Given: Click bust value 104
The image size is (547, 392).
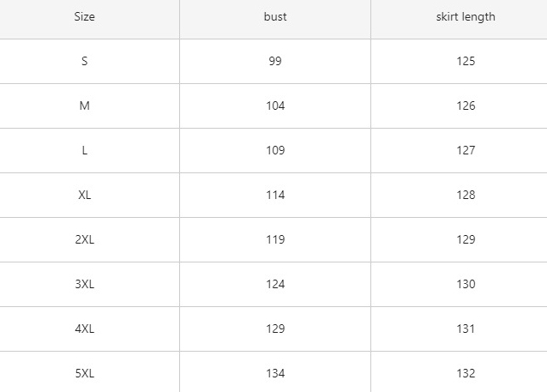Looking at the screenshot, I should tap(275, 106).
